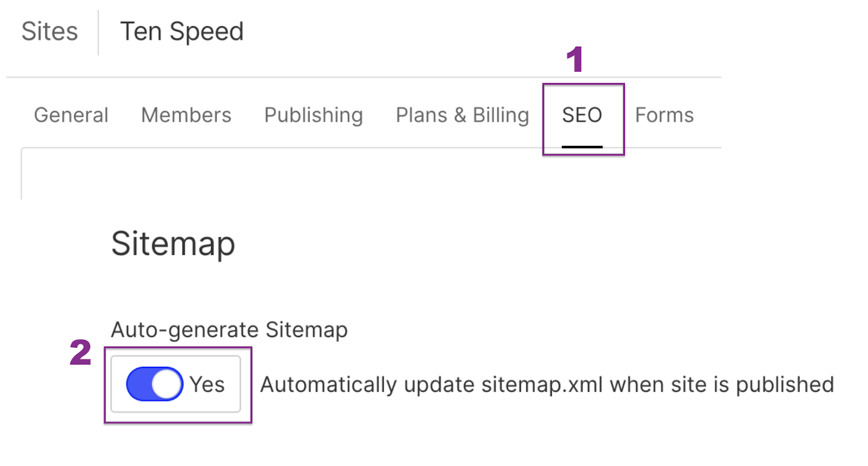Click the sitemap.xml description text
868x466 pixels.
click(546, 385)
